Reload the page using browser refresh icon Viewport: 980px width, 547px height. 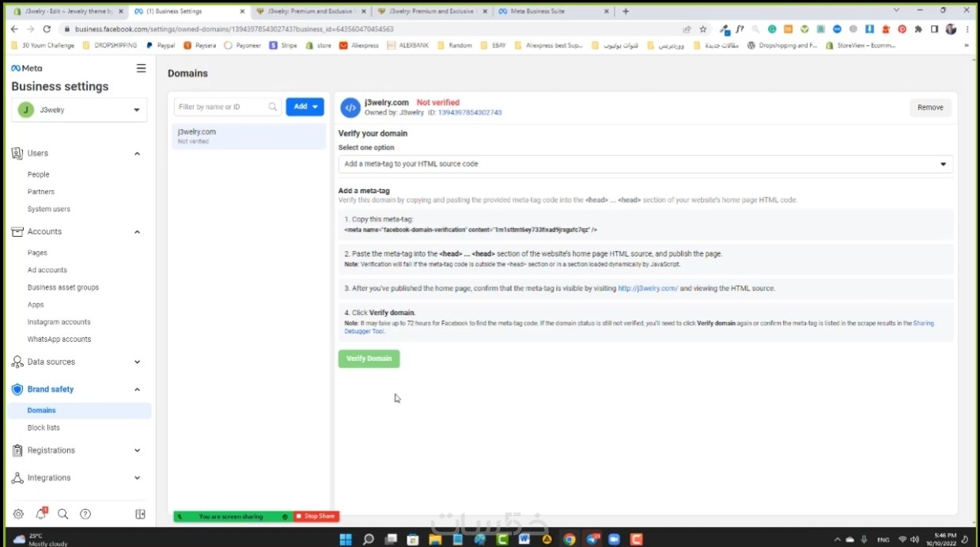pos(47,28)
